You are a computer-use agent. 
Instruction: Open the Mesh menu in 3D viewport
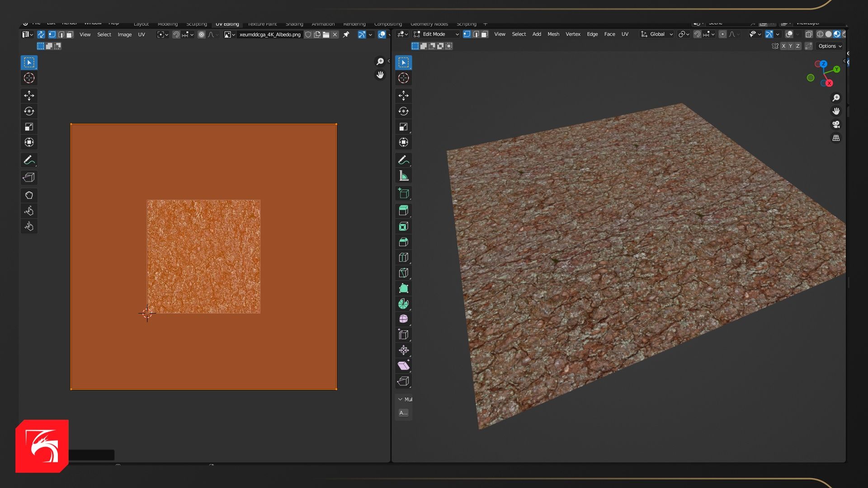pyautogui.click(x=553, y=34)
